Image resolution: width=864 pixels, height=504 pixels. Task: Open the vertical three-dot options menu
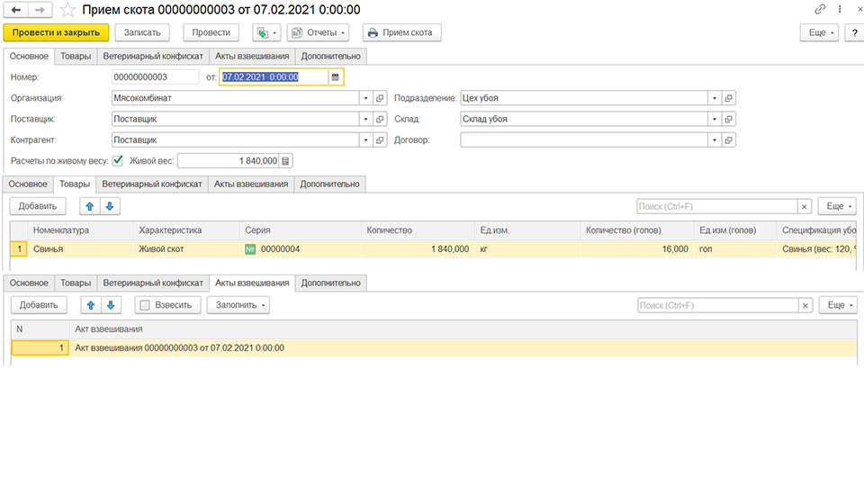click(840, 9)
